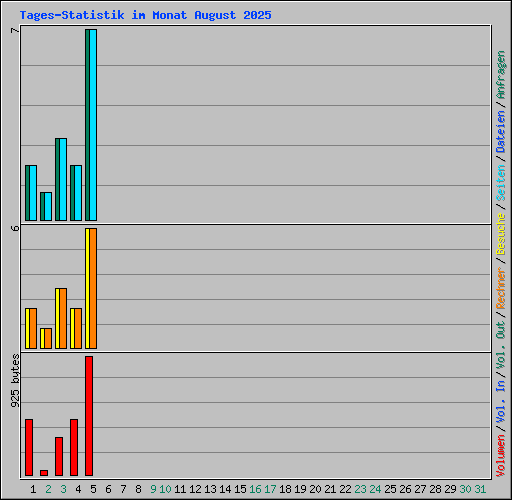Click the orange Rechner legend label
Screen dimensions: 512x500
[501, 288]
